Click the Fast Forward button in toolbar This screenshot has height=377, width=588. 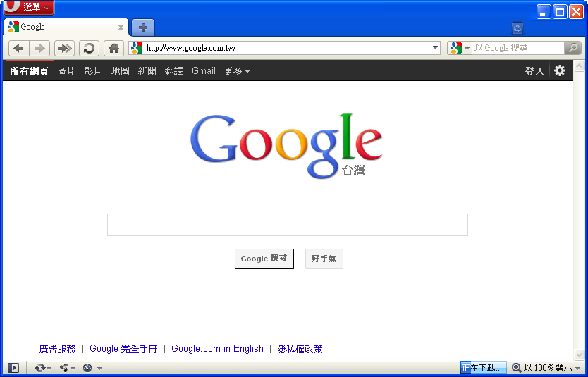click(x=64, y=48)
